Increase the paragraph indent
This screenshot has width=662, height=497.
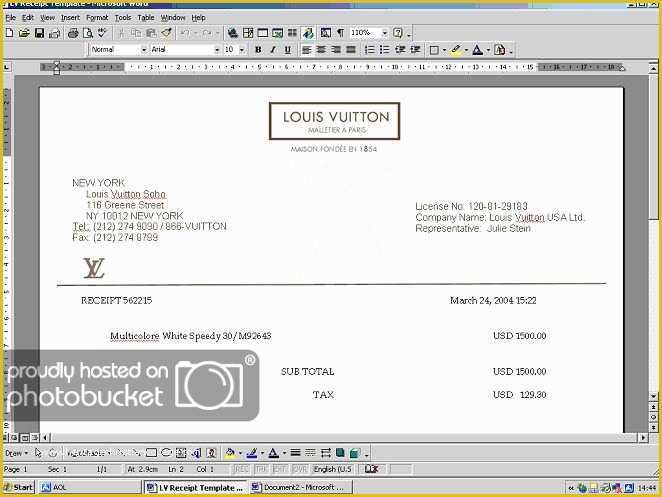tap(415, 50)
